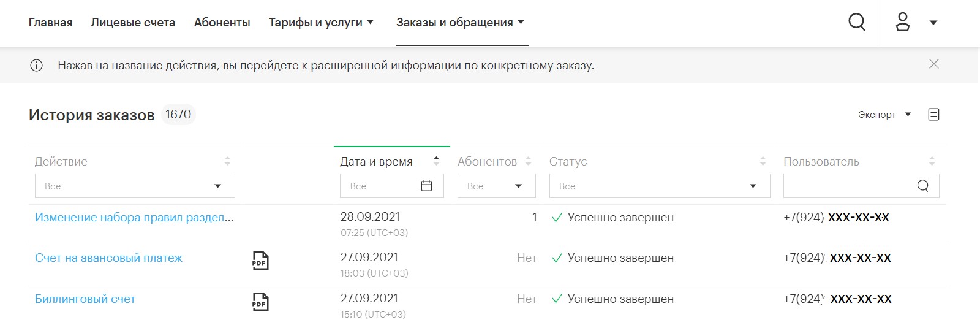Open the search magnifier in the header
The width and height of the screenshot is (980, 325).
857,22
